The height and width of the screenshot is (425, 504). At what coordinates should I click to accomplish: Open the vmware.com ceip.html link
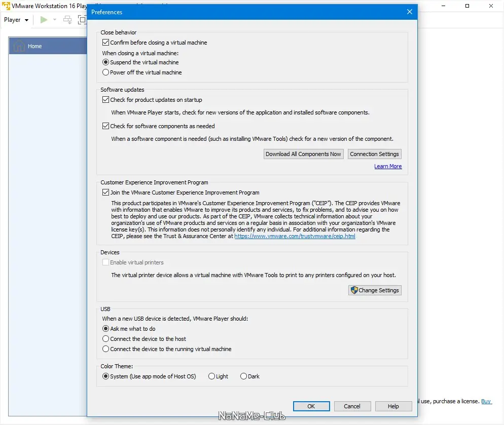295,236
